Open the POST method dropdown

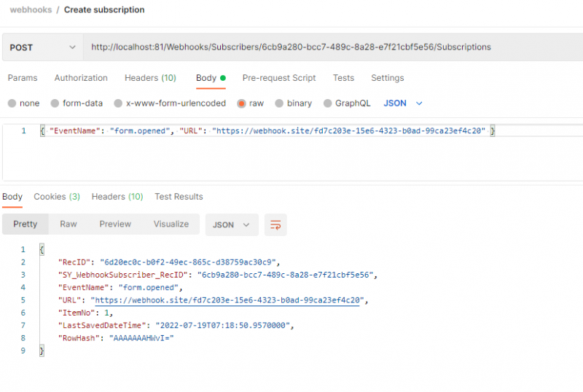pos(42,47)
